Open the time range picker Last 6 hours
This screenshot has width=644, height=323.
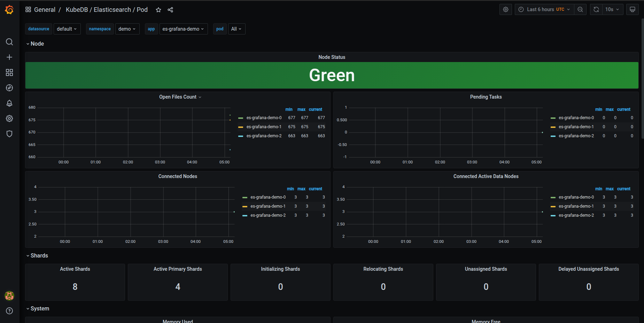click(544, 9)
